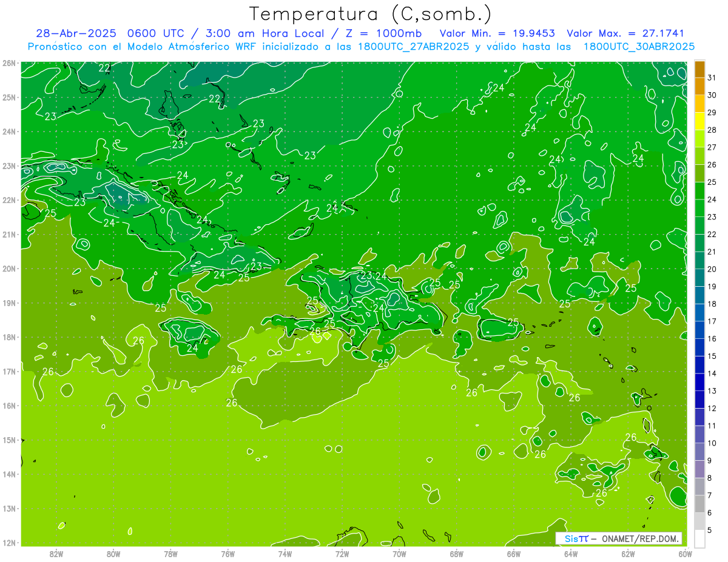Select the date text "28-Abr-2025"

[76, 33]
